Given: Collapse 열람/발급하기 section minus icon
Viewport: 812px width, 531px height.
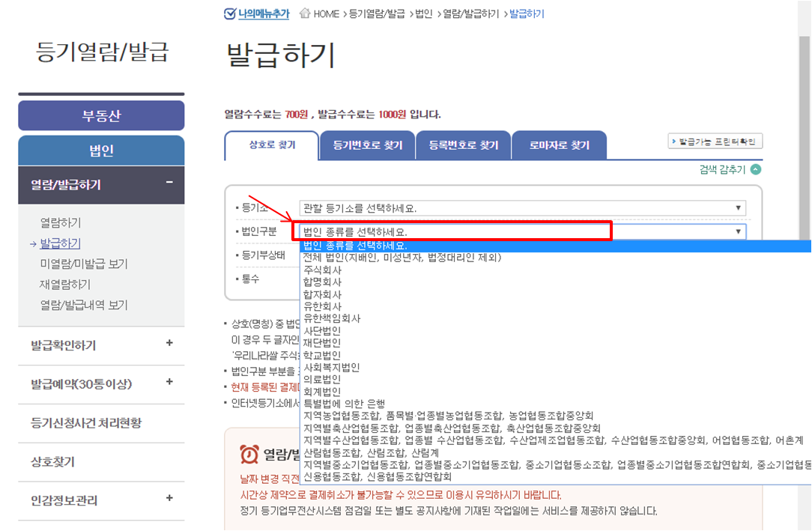Looking at the screenshot, I should pyautogui.click(x=169, y=182).
